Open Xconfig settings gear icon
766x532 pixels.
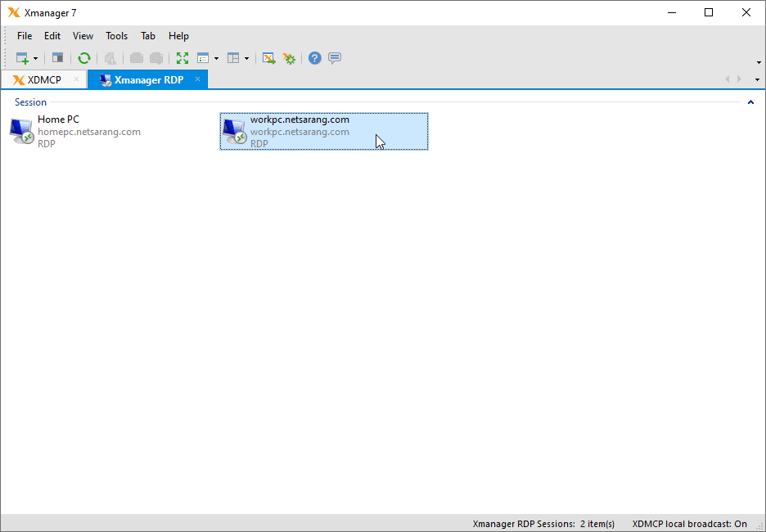289,59
